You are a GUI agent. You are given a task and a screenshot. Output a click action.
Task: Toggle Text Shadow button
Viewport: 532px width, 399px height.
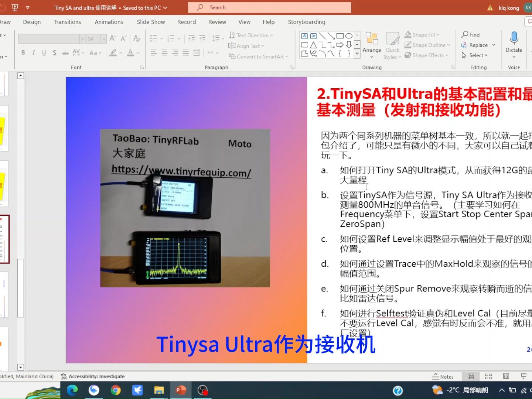55,53
